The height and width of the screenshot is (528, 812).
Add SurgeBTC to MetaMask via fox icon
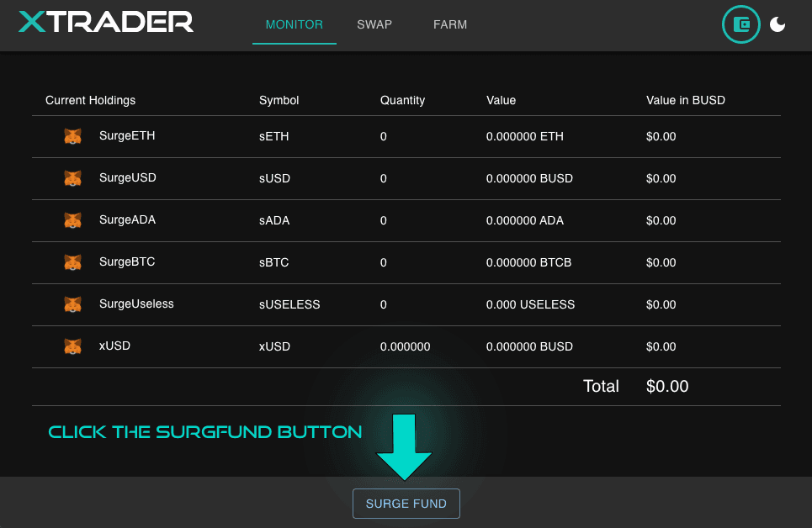pos(72,262)
